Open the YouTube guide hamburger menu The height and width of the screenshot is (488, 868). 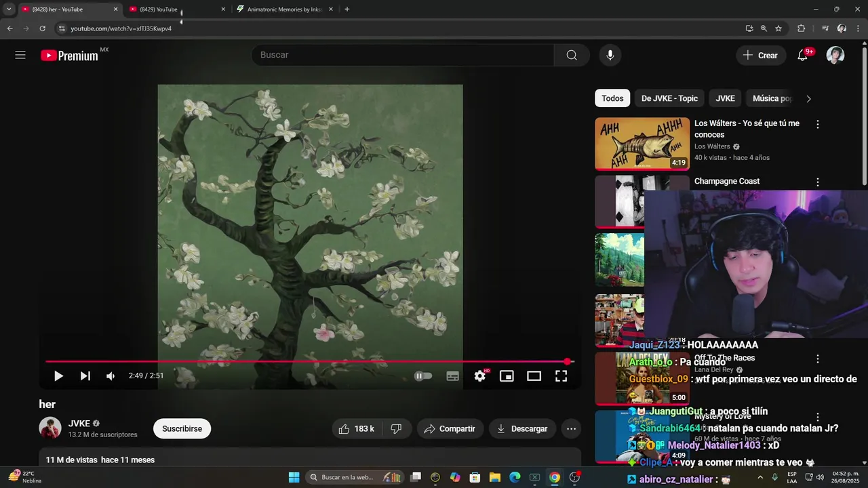tap(20, 55)
